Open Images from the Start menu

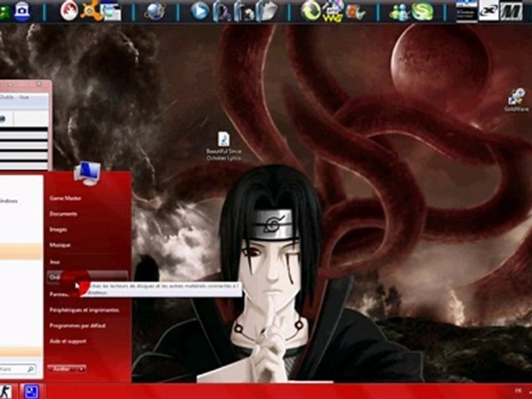point(58,229)
